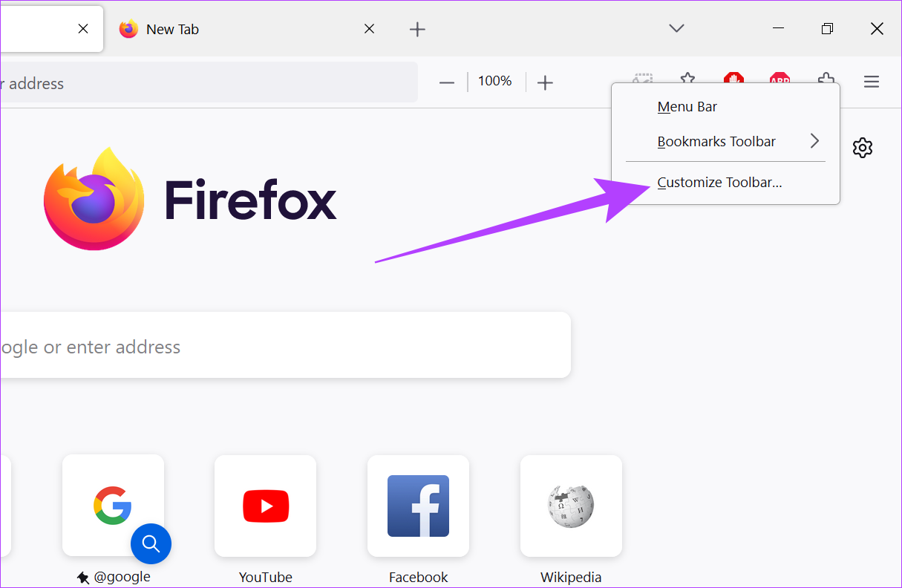Click the bookmark star icon
902x588 pixels.
click(688, 79)
